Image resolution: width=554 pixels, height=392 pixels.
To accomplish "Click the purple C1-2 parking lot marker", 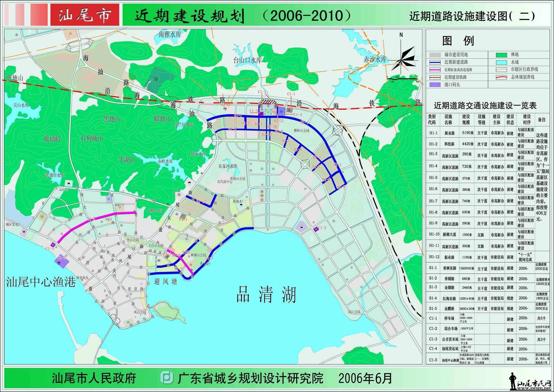I will tap(316, 229).
